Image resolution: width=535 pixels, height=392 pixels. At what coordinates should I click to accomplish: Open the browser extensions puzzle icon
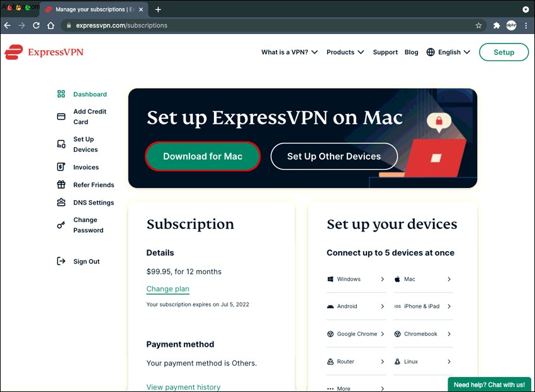click(x=497, y=26)
